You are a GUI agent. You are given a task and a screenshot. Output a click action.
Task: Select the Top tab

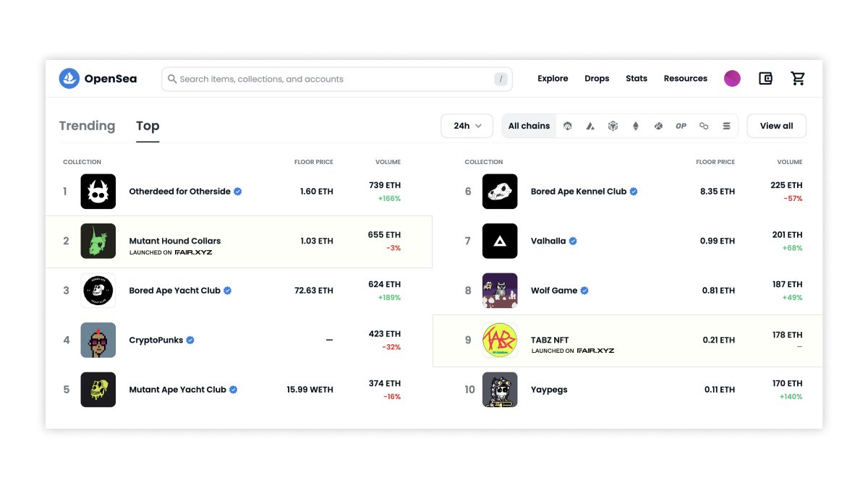148,126
